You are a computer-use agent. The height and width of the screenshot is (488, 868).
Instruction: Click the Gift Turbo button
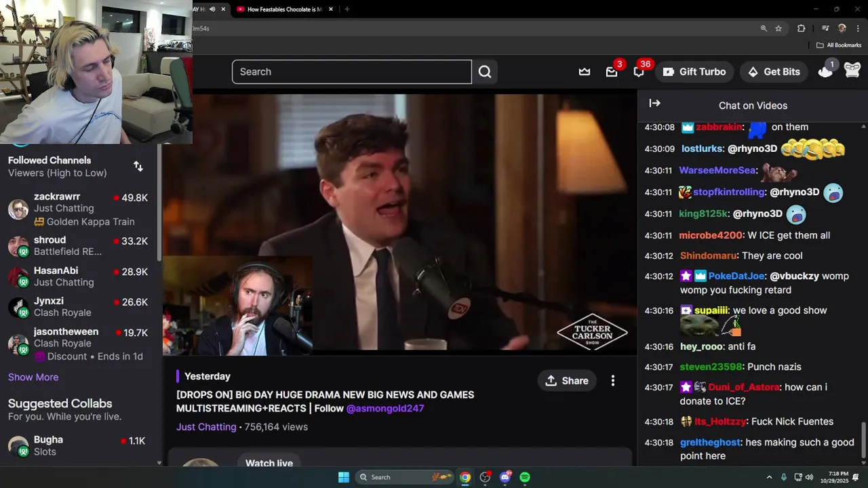pos(694,72)
